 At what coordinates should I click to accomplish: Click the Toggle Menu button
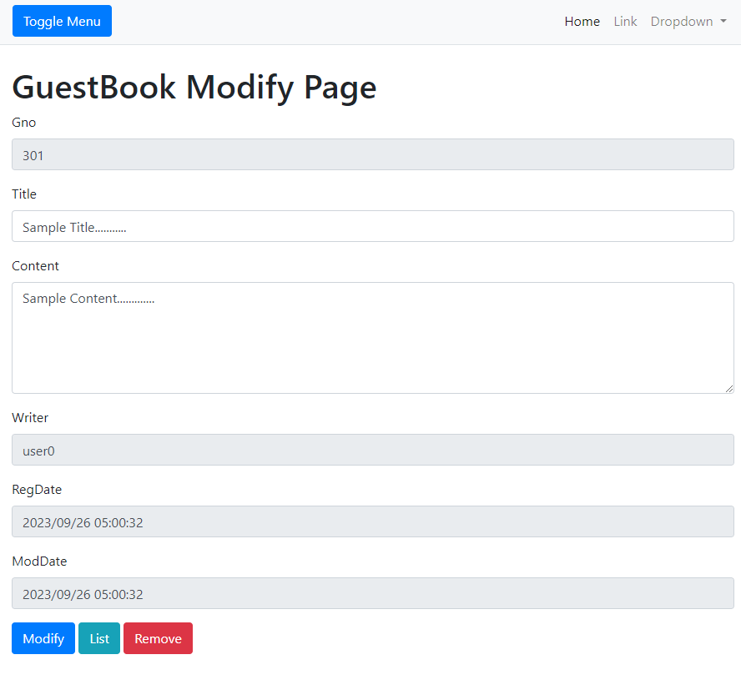tap(62, 21)
